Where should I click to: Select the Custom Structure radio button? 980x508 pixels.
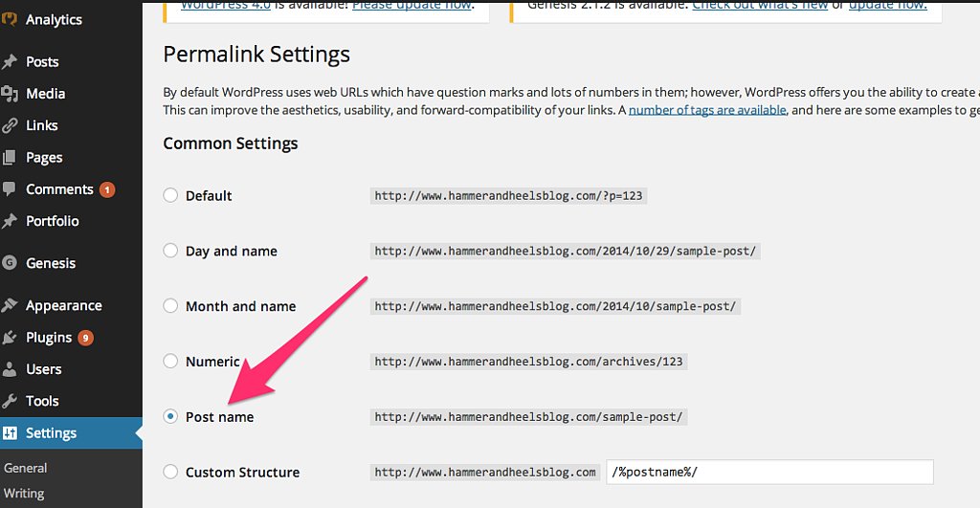pos(170,472)
